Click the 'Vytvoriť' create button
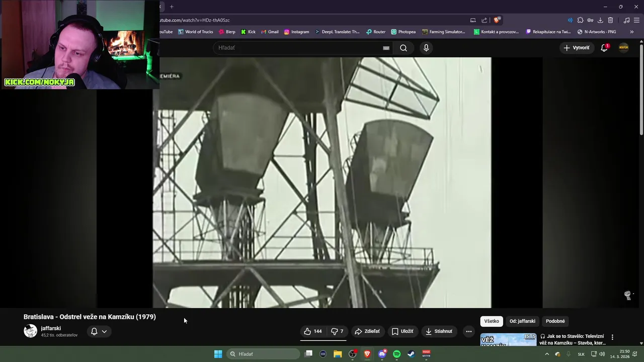644x362 pixels. coord(576,48)
